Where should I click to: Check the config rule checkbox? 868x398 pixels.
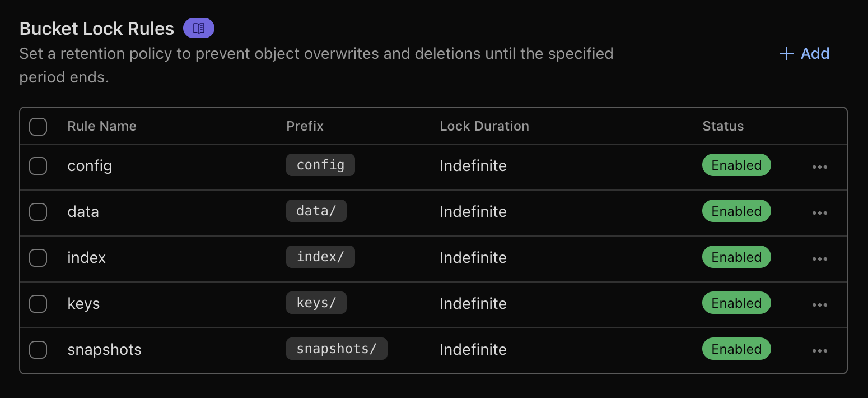click(x=38, y=166)
